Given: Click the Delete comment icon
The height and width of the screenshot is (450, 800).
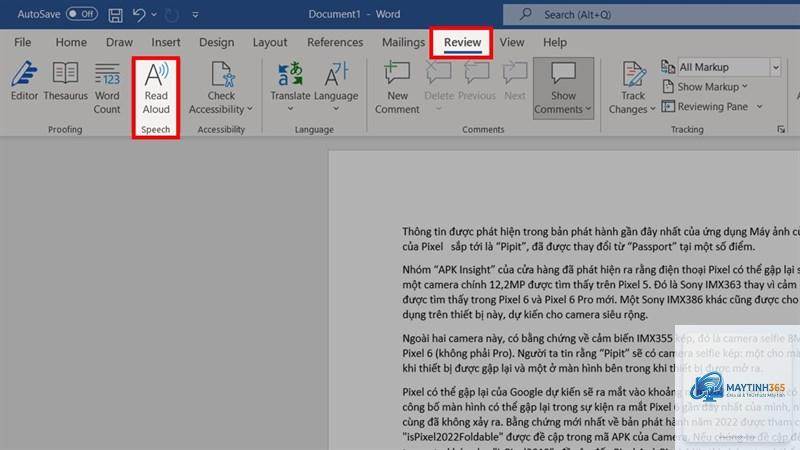Looking at the screenshot, I should pyautogui.click(x=438, y=73).
